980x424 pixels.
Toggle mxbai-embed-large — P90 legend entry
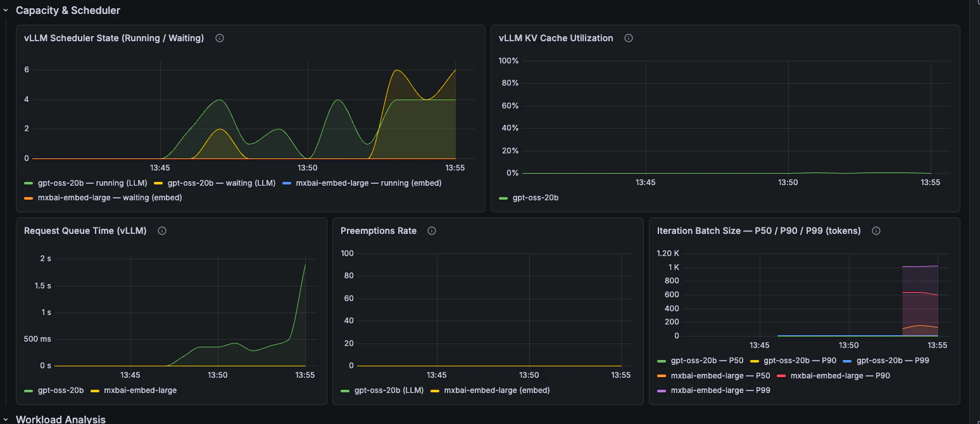click(840, 376)
